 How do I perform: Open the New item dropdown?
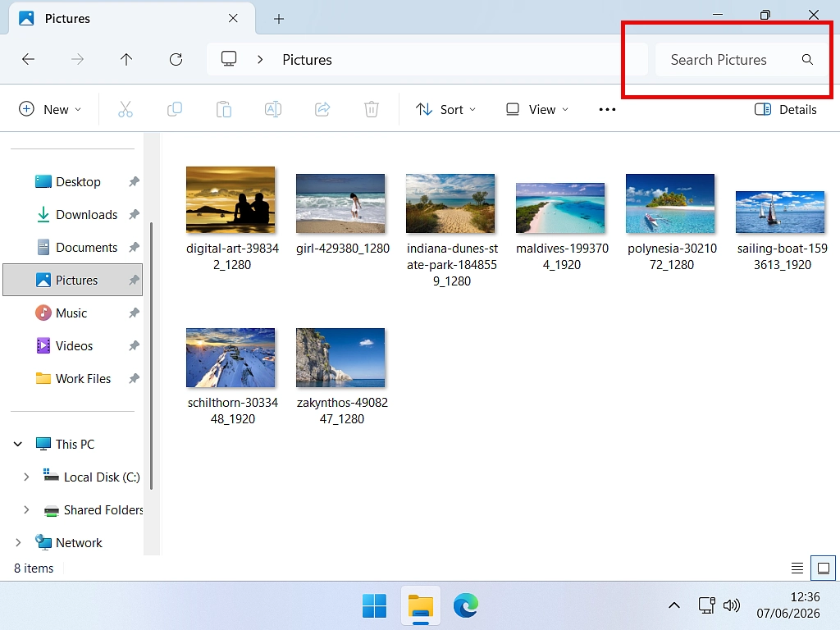(x=50, y=109)
